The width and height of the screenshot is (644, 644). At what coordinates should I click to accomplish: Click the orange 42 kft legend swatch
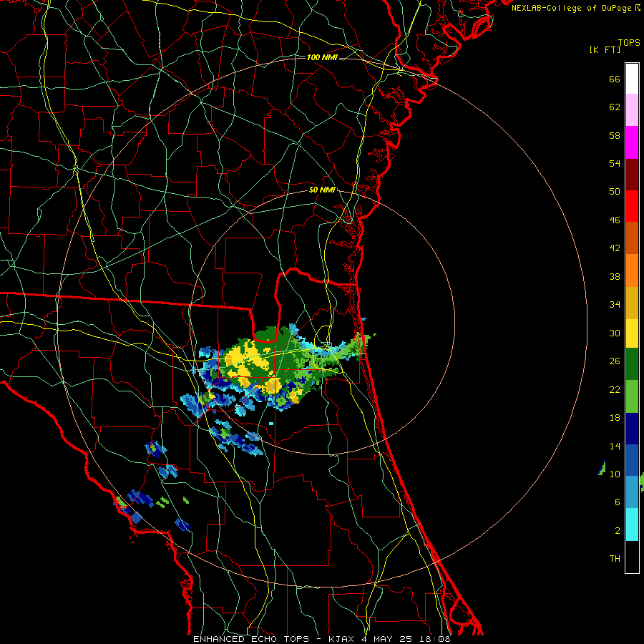(x=632, y=270)
